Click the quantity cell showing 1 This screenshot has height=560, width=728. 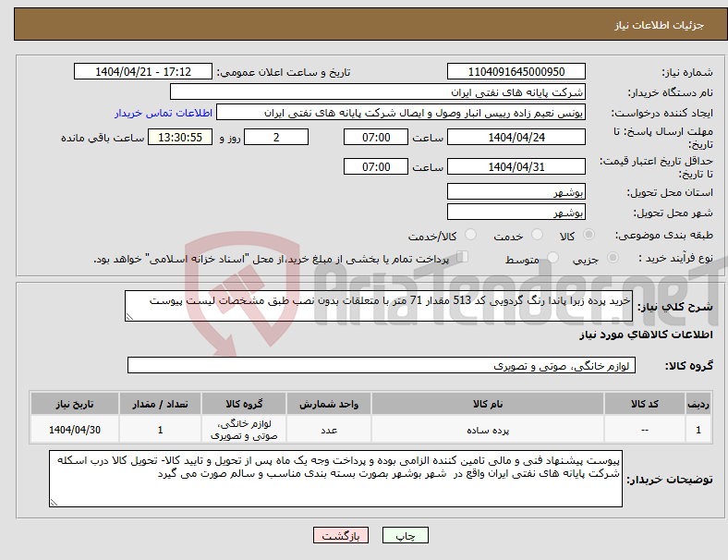click(x=160, y=430)
